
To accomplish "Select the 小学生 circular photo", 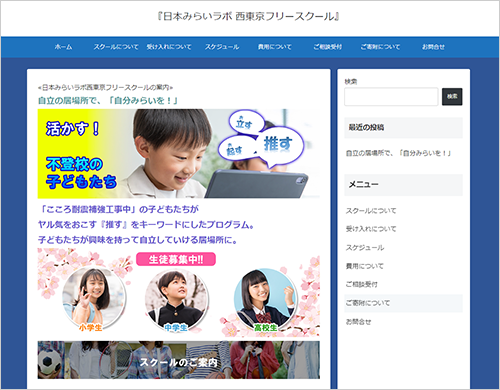I will [x=94, y=299].
